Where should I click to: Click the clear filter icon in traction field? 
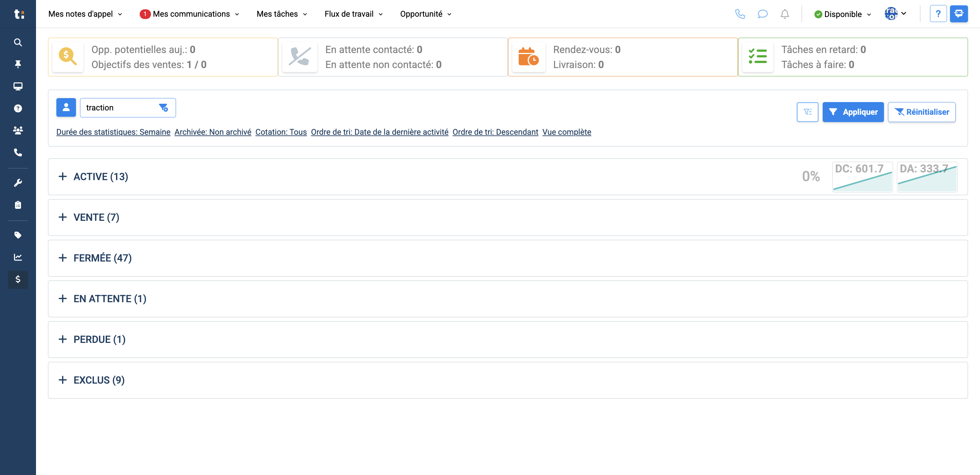coord(164,108)
